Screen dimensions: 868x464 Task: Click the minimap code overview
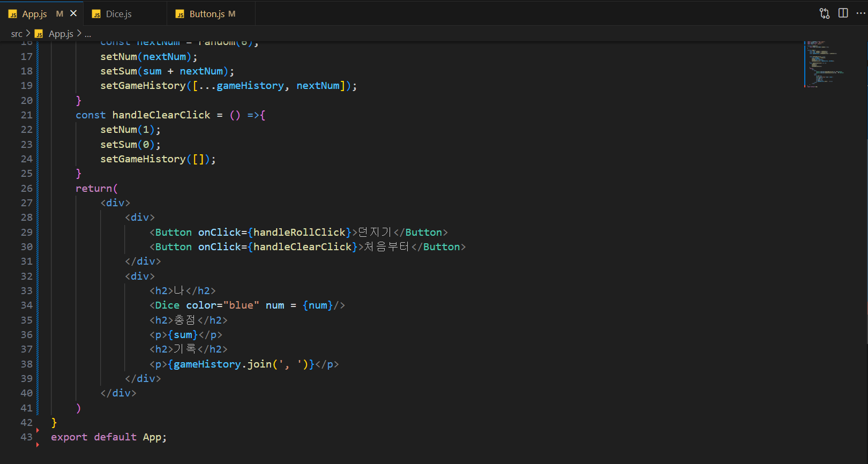tap(825, 64)
